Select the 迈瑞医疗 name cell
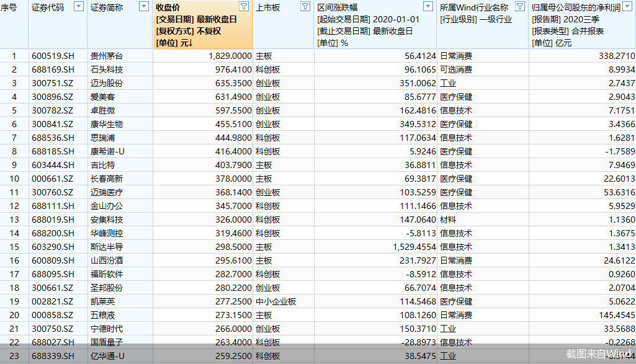 pyautogui.click(x=107, y=192)
